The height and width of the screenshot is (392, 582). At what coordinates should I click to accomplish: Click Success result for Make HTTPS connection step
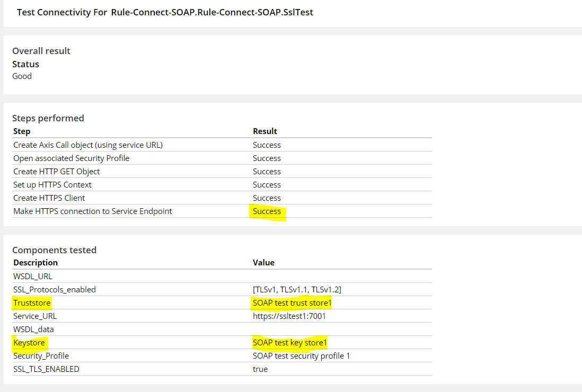267,211
